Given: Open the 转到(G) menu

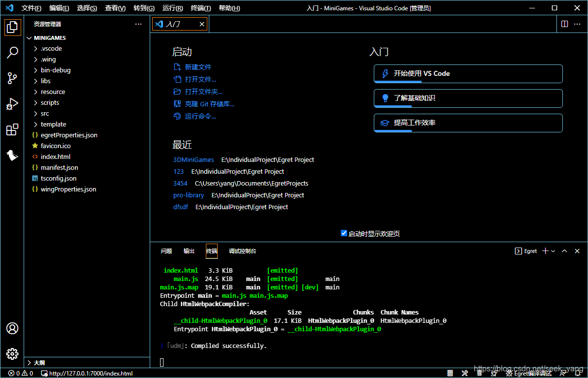Looking at the screenshot, I should (144, 8).
